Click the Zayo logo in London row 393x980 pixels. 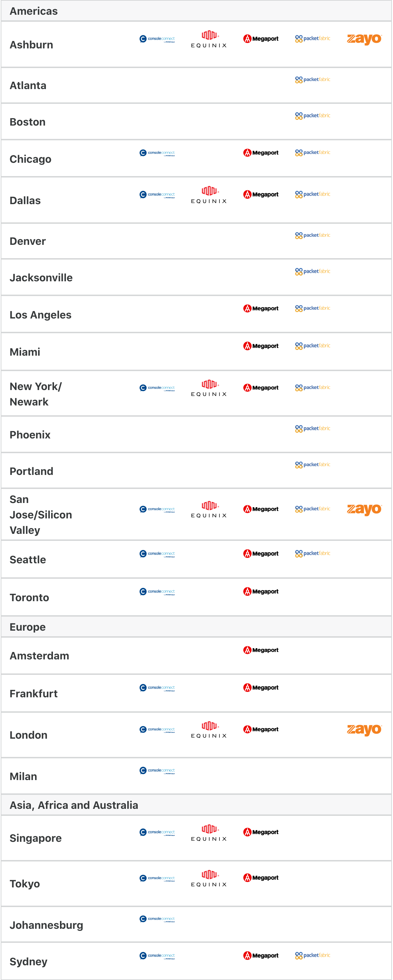tap(364, 729)
